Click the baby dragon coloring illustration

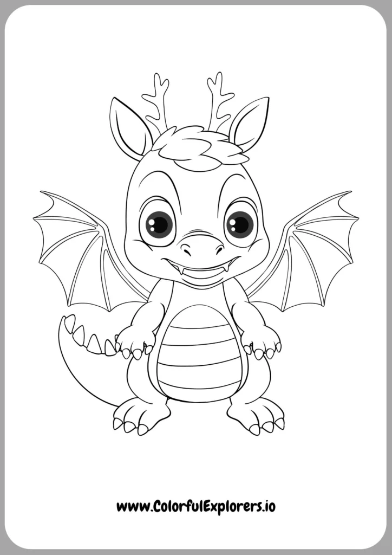point(196,254)
